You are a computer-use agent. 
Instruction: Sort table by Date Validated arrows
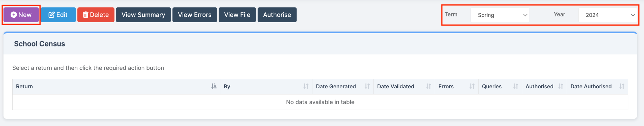click(x=428, y=86)
